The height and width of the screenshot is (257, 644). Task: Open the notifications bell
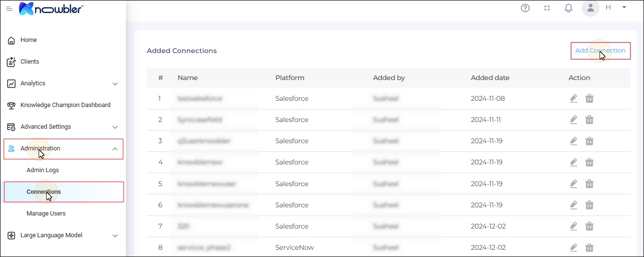[569, 8]
